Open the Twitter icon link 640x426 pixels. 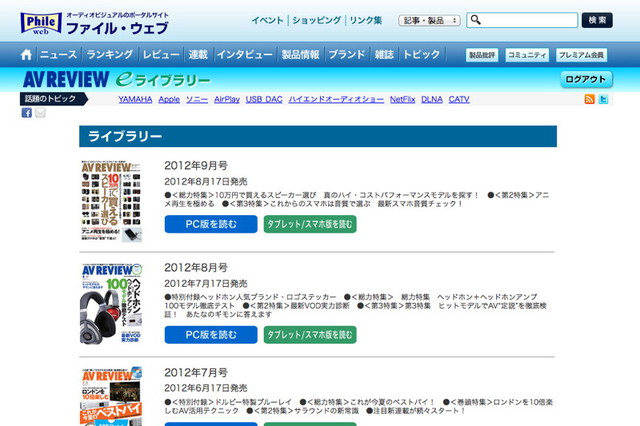pyautogui.click(x=604, y=99)
